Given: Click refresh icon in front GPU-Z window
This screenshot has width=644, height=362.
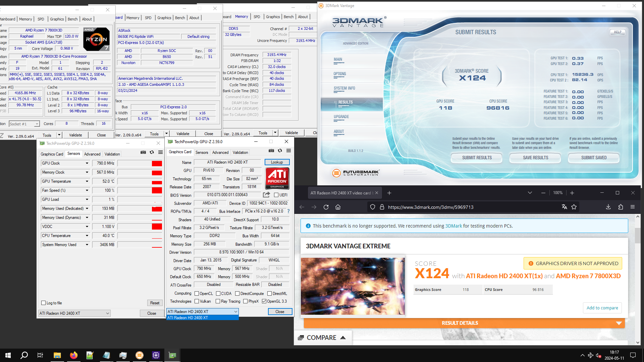Looking at the screenshot, I should tap(280, 151).
